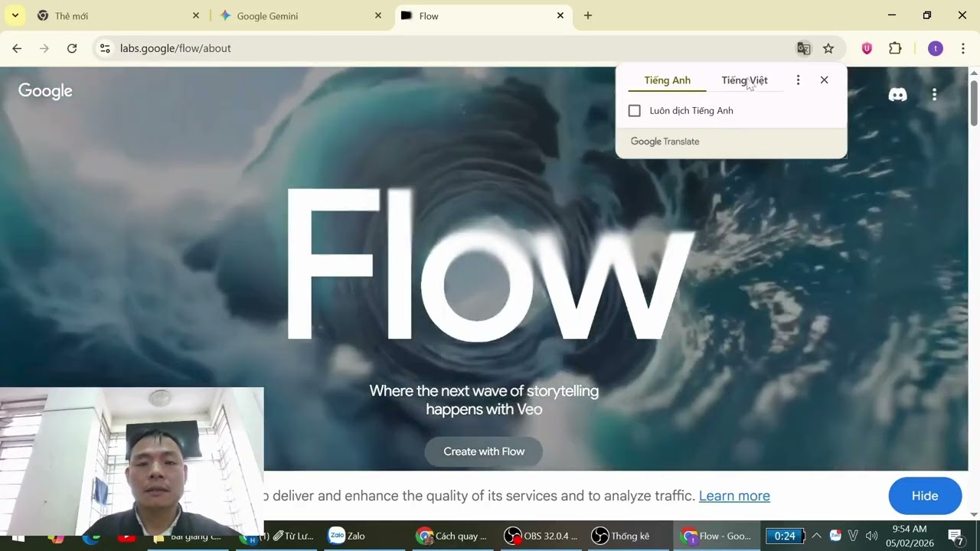Open the notification center icon
This screenshot has width=980, height=551.
point(955,536)
